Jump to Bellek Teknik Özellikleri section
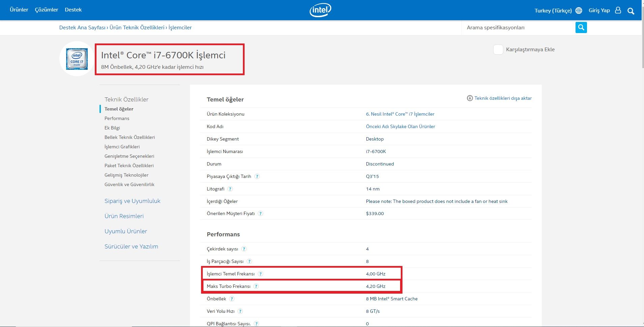Viewport: 644px width, 327px height. coord(130,137)
